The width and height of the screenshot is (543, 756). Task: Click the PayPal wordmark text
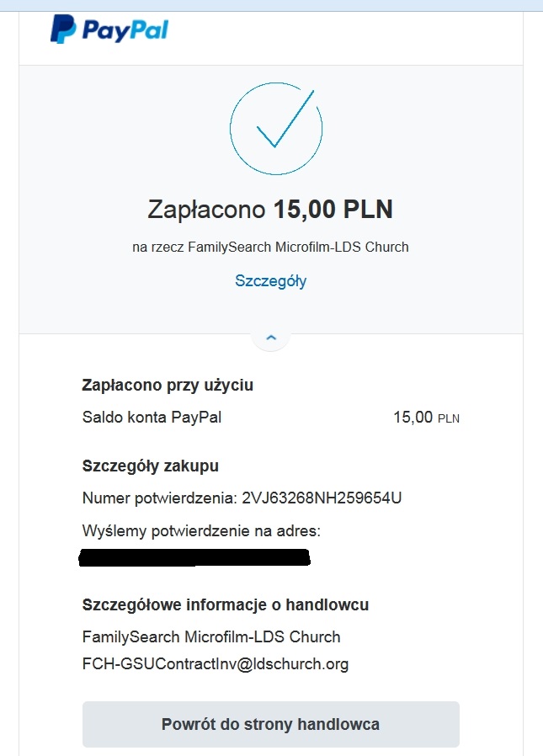pyautogui.click(x=125, y=31)
